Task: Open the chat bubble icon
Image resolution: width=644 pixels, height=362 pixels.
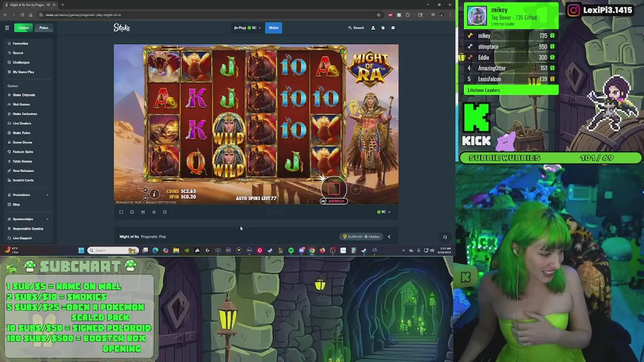Action: pos(393,28)
